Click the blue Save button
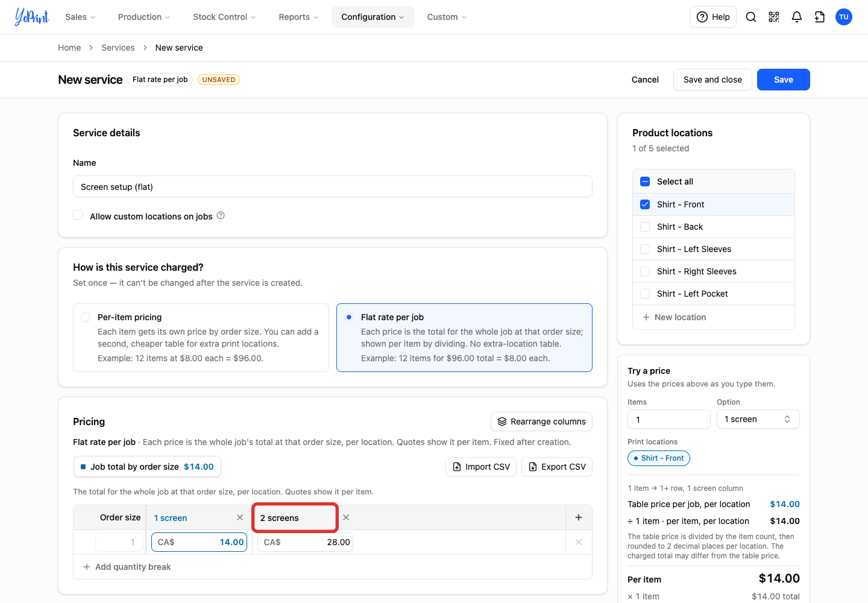The width and height of the screenshot is (868, 603). pos(784,80)
